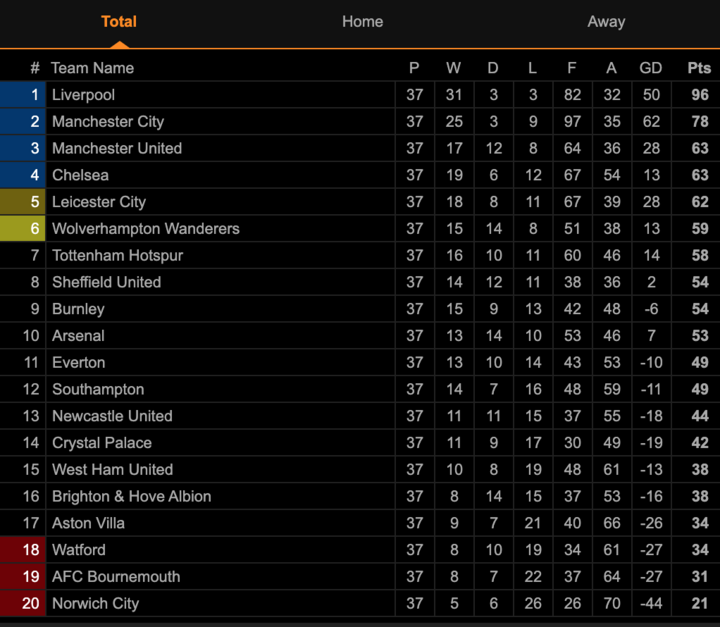Open Tottenham Hotspur team link
The width and height of the screenshot is (720, 627).
coord(118,255)
